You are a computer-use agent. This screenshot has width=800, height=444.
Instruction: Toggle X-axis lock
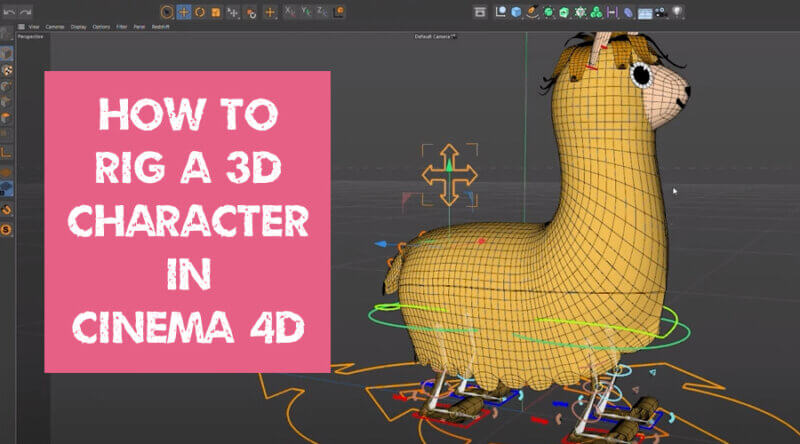(291, 12)
